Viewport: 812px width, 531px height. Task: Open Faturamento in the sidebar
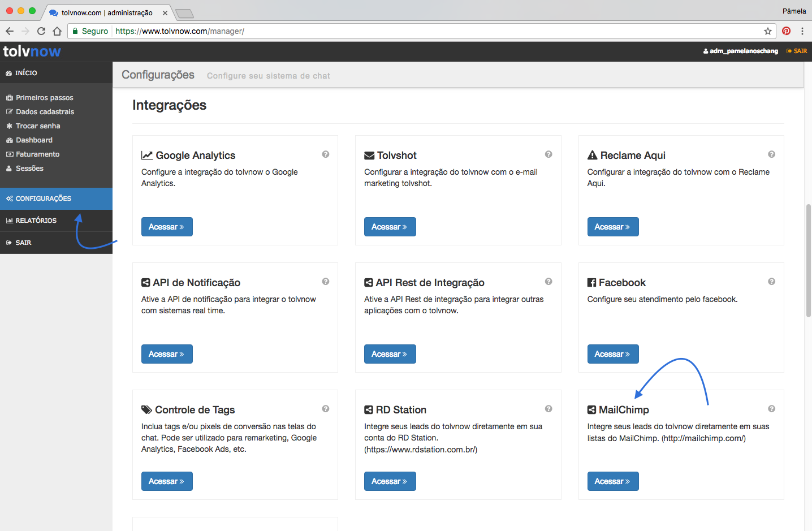[37, 154]
